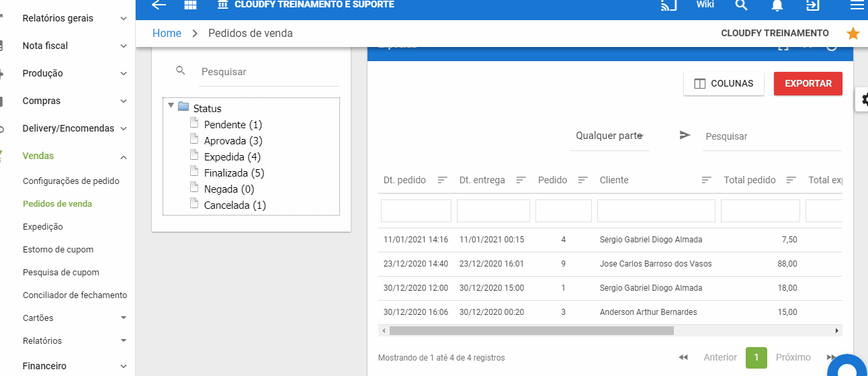Open Pedidos de venda menu item
The height and width of the screenshot is (376, 868).
[x=58, y=203]
